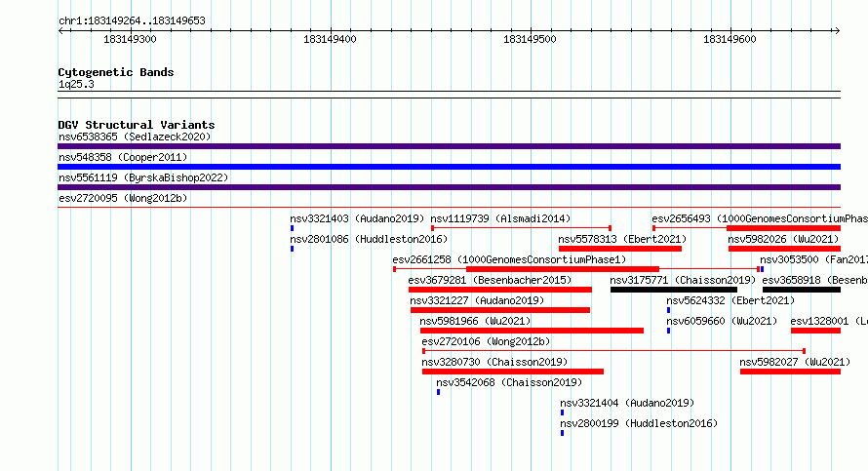Open esv2661258 (1000GenomesConsortiumPhase1) label

tap(509, 259)
